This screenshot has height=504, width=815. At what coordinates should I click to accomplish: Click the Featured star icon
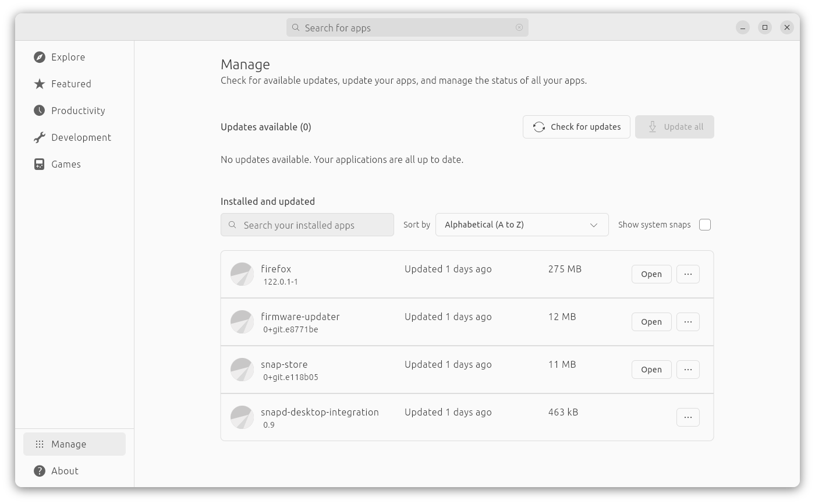(x=39, y=83)
